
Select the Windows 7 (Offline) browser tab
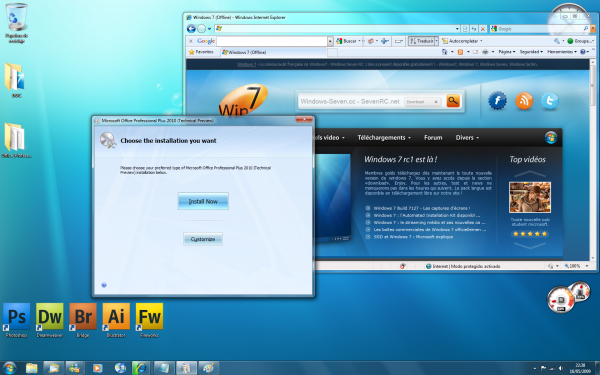[274, 52]
